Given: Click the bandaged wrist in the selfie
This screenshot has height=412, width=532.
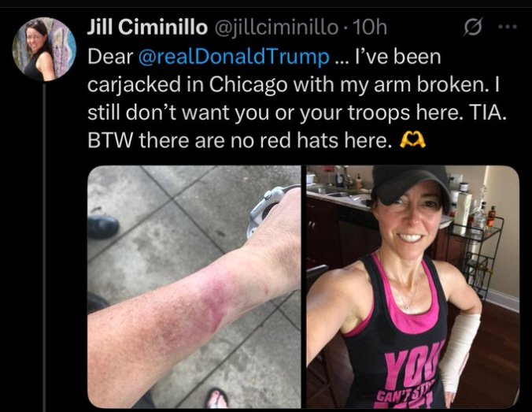Looking at the screenshot, I should pos(459,351).
